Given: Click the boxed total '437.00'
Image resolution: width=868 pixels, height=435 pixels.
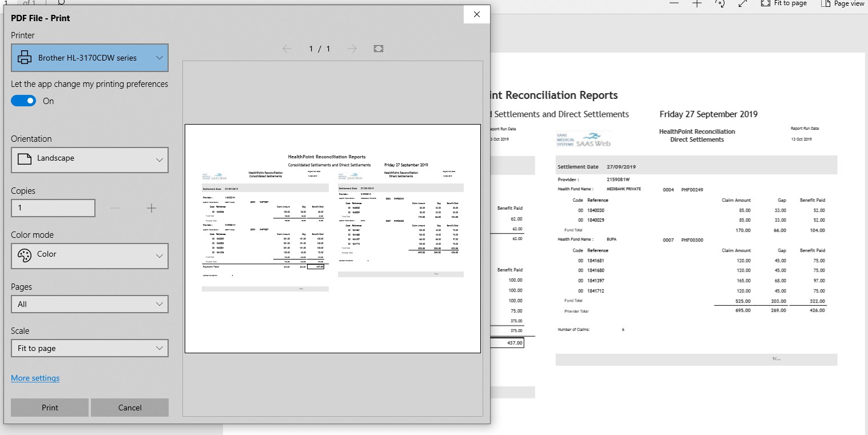Looking at the screenshot, I should pyautogui.click(x=507, y=343).
